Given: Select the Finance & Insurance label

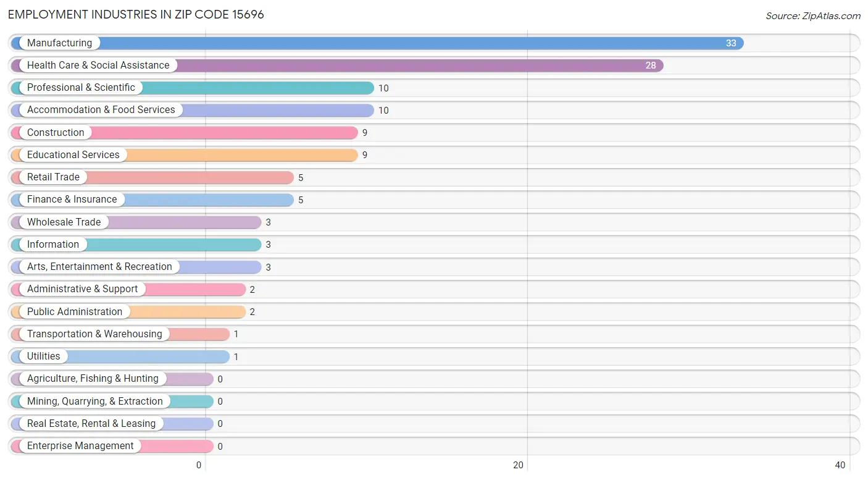Looking at the screenshot, I should [x=72, y=200].
